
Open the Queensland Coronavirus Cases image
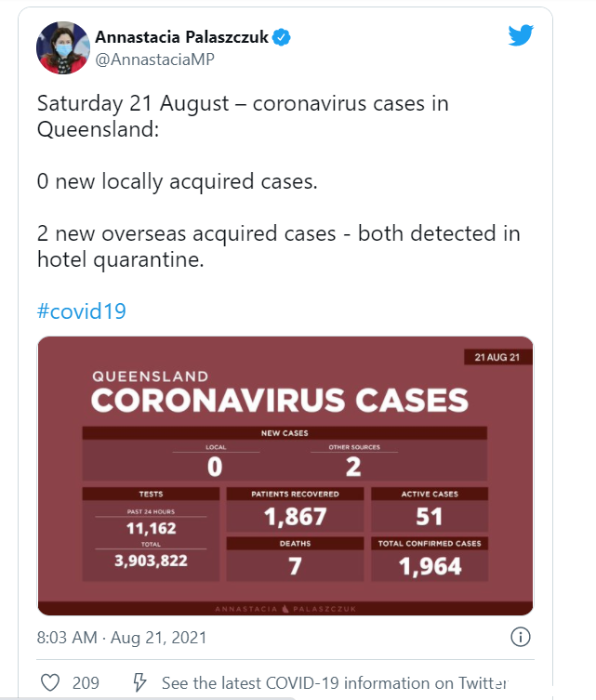click(x=285, y=476)
